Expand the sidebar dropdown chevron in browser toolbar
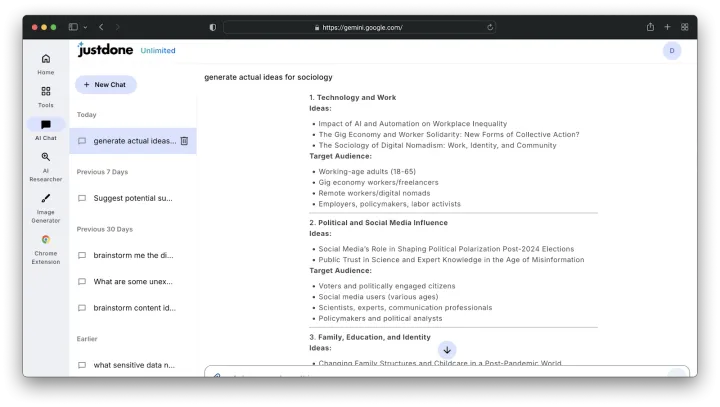Screen dimensions: 720x407 click(x=85, y=28)
